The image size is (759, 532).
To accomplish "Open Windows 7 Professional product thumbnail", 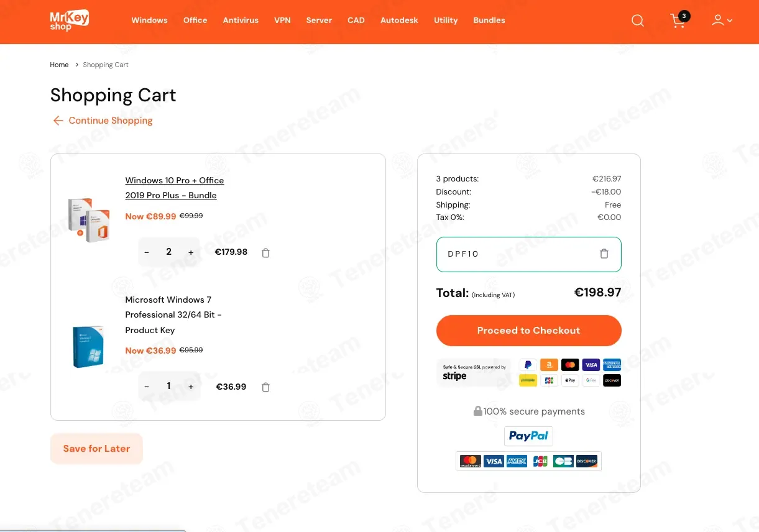I will point(88,347).
